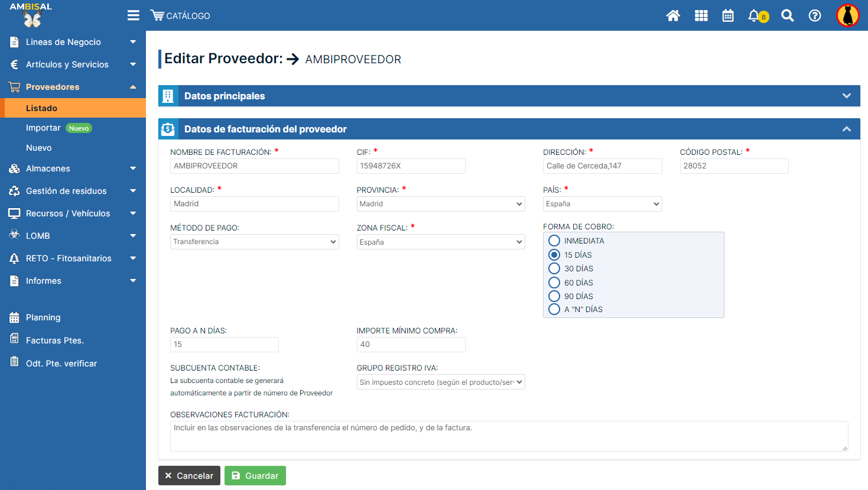The height and width of the screenshot is (490, 868).
Task: Select the 30 DÍAS radio option
Action: pos(554,268)
